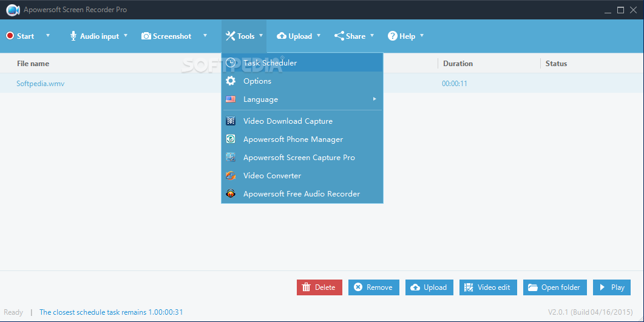Select the Softpedia.wmv file row
644x322 pixels.
click(x=322, y=83)
